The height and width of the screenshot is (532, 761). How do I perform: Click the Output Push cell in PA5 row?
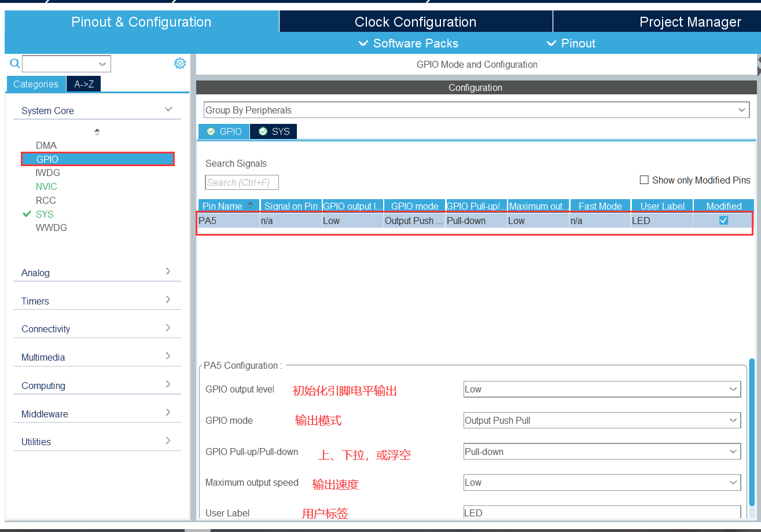(415, 221)
